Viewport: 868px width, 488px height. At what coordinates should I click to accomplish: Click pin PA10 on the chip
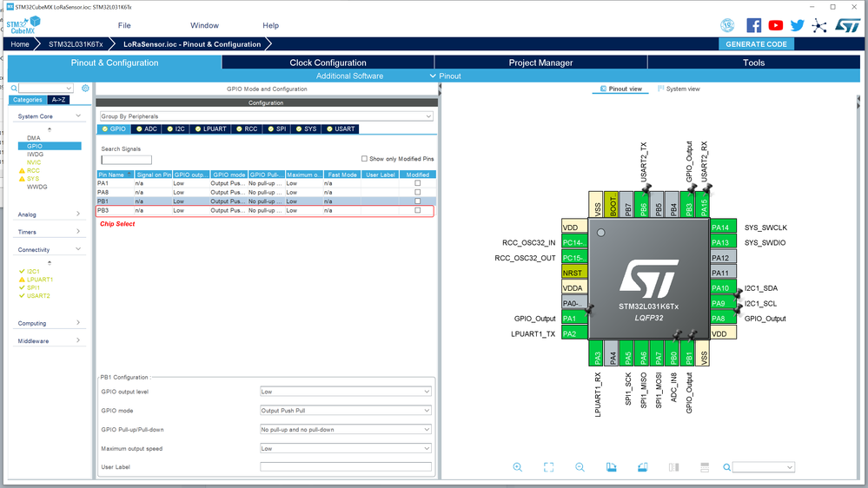[x=723, y=287]
